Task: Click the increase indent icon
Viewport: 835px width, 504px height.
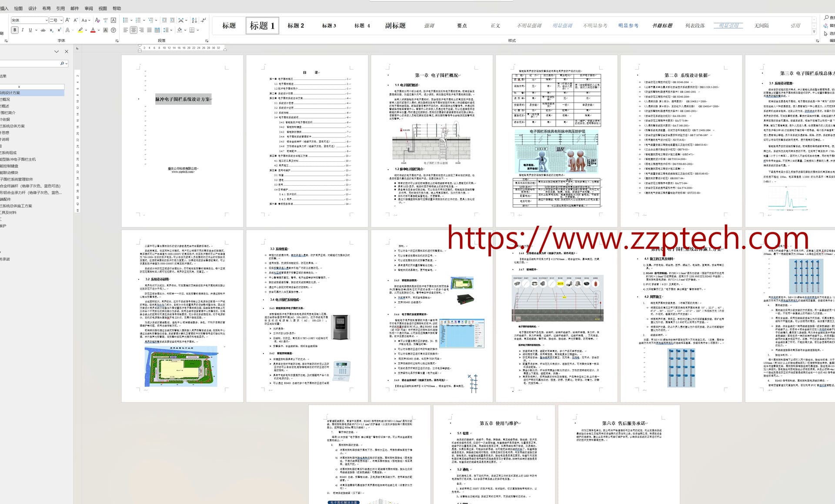Action: (x=172, y=20)
